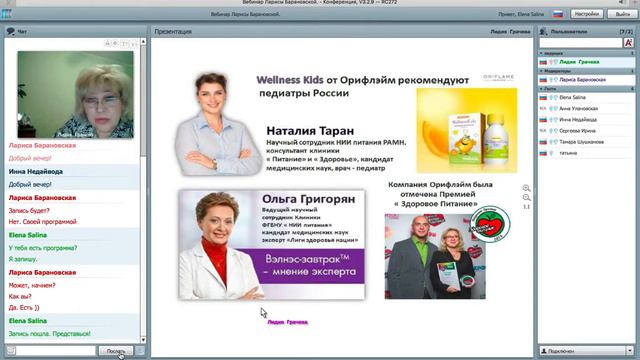
Task: Click the application logo at top left
Action: [6, 13]
